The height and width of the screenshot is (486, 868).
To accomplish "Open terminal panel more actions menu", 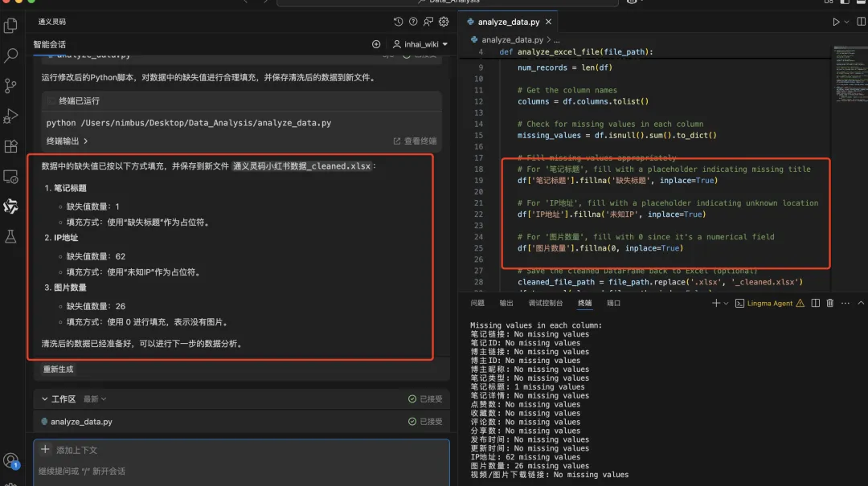I will click(845, 303).
